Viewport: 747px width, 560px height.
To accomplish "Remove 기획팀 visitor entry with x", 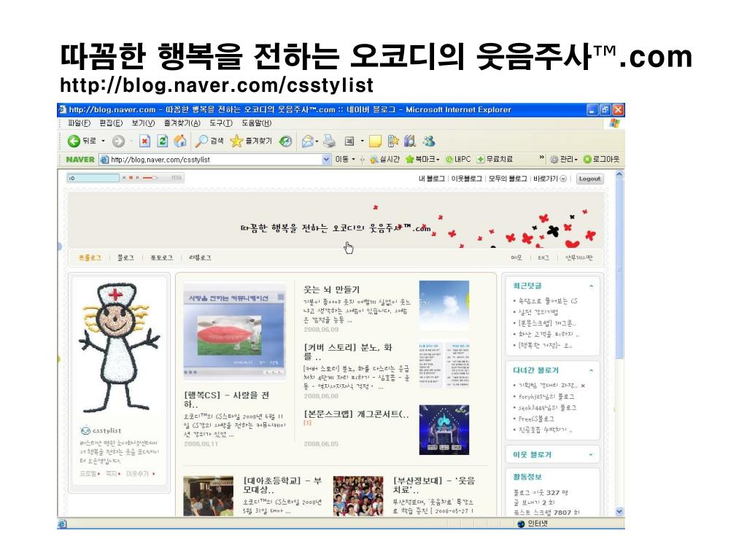I will click(x=583, y=385).
